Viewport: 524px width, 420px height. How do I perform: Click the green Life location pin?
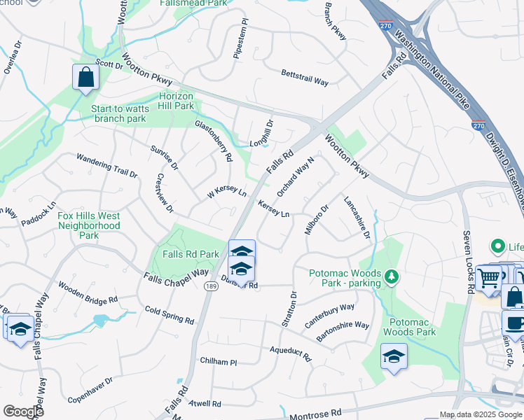click(x=498, y=246)
